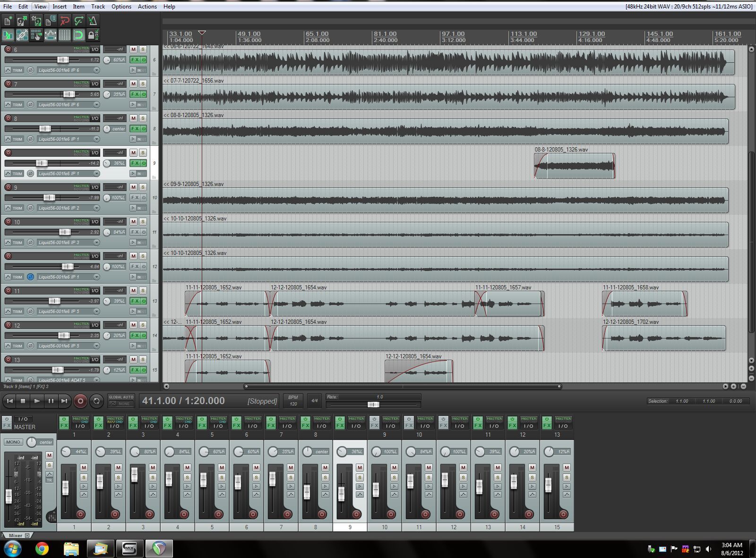Click the New Project toolbar icon

click(8, 20)
